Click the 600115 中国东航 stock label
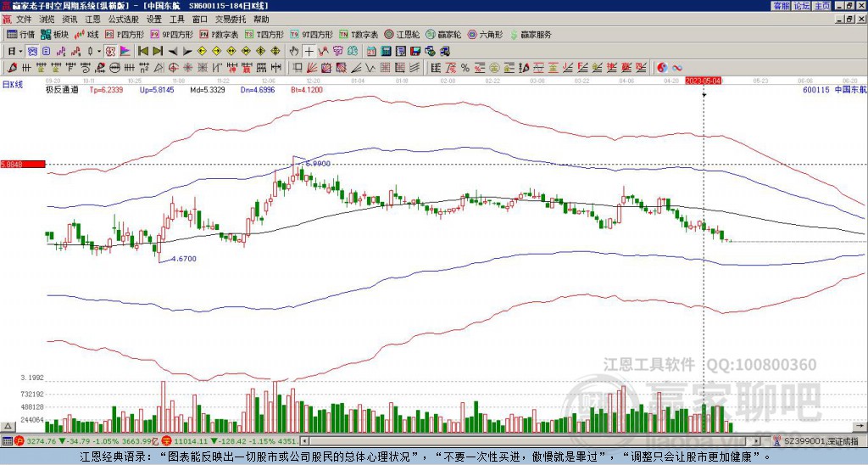The height and width of the screenshot is (465, 868). click(835, 89)
